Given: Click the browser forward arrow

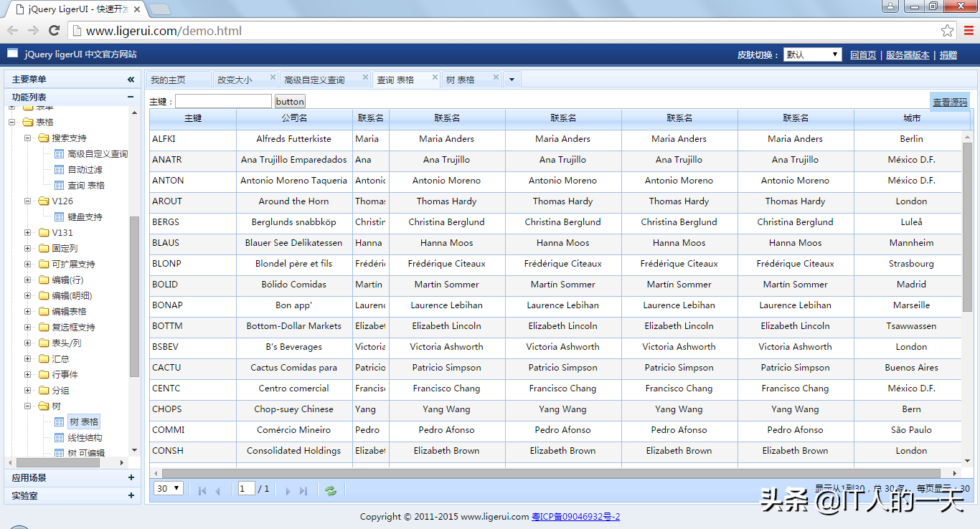Looking at the screenshot, I should click(33, 31).
